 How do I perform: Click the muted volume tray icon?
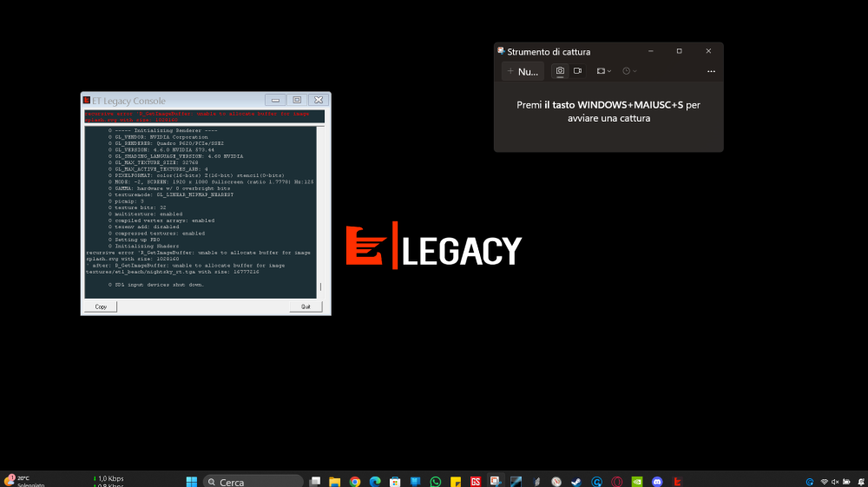pos(835,482)
